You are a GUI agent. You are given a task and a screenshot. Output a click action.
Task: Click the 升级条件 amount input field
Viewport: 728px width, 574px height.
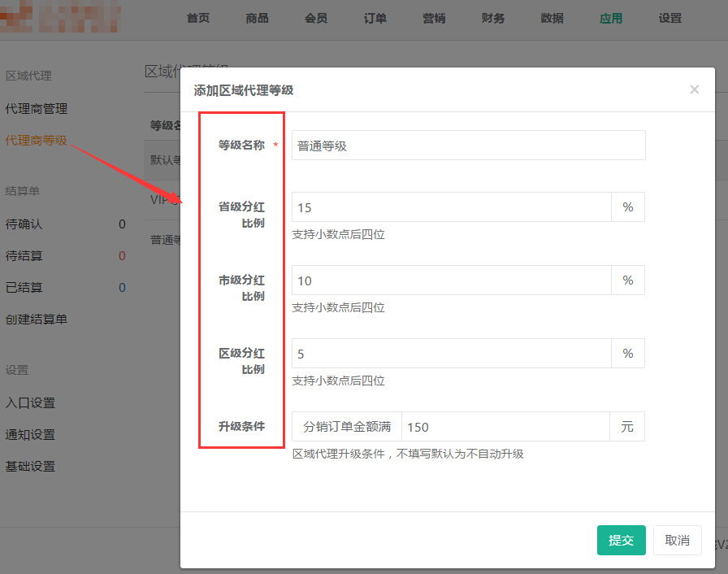click(505, 427)
